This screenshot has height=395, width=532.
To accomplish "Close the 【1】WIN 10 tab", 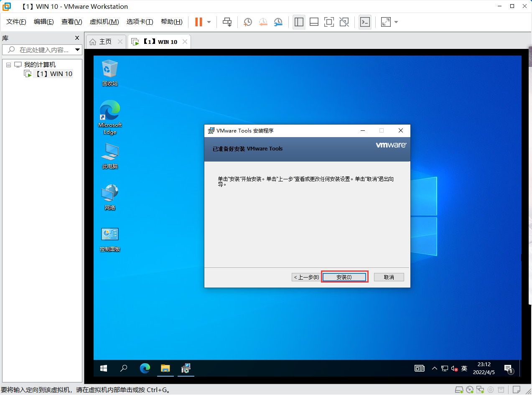I will (184, 42).
